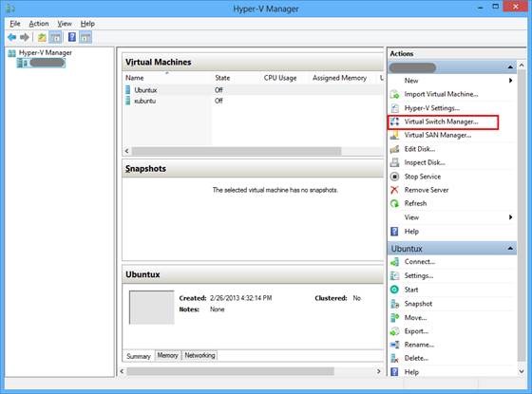This screenshot has height=394, width=532.
Task: Sort by the Name column header
Action: click(135, 78)
